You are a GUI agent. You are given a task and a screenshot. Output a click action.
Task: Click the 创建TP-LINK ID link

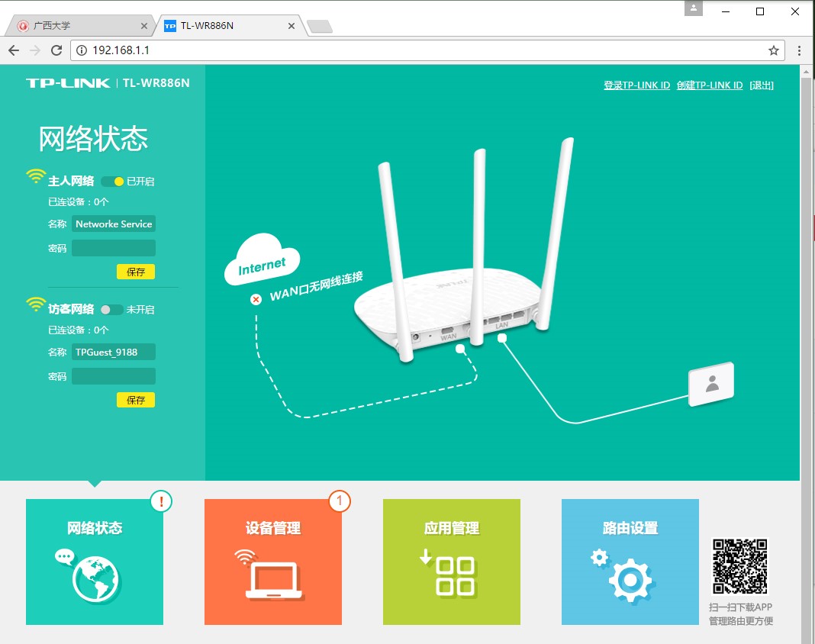click(x=709, y=85)
